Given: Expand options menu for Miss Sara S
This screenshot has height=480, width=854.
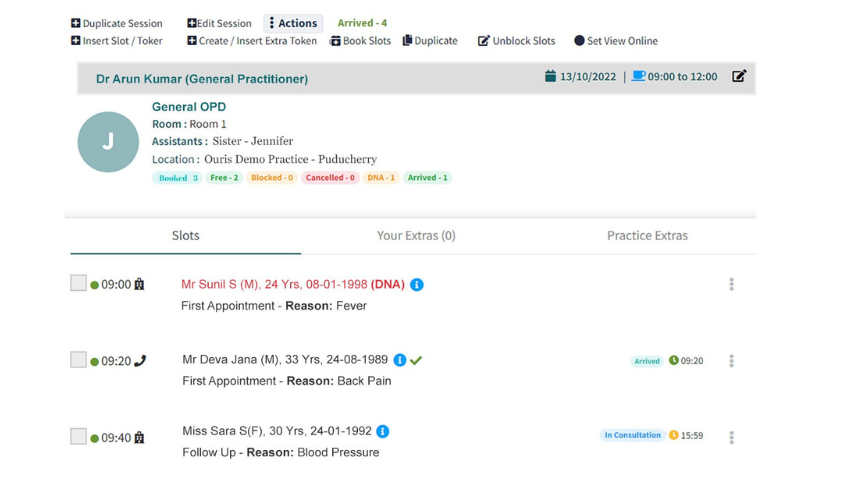Looking at the screenshot, I should click(x=731, y=437).
